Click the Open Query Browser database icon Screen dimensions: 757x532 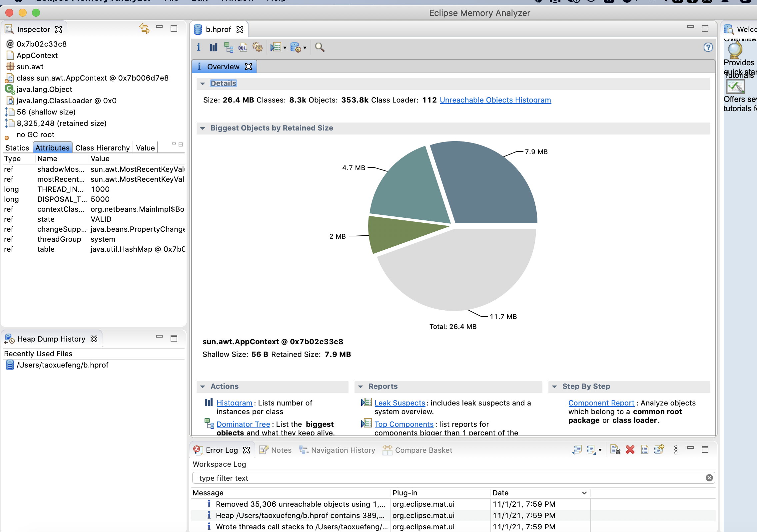(296, 47)
